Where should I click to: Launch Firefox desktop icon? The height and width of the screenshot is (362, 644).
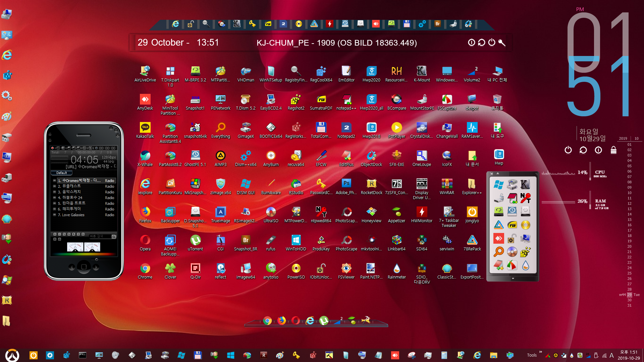[145, 215]
